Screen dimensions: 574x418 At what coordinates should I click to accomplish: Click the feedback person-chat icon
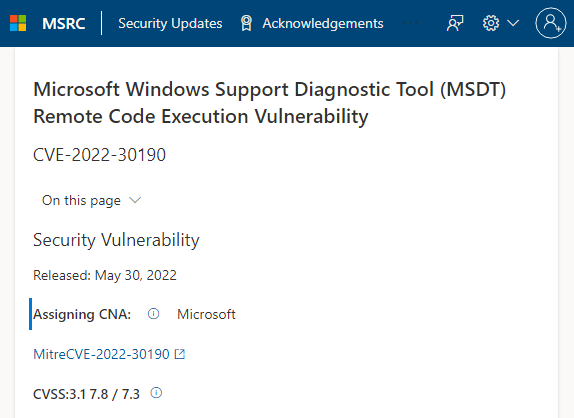tap(455, 23)
